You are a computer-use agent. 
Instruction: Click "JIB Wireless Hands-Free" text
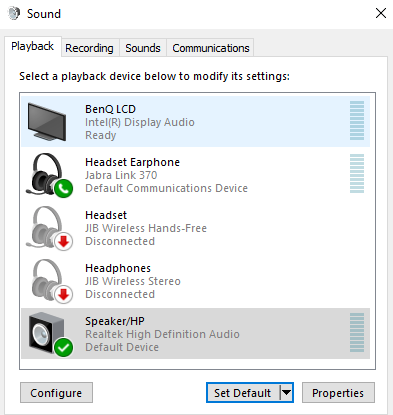pyautogui.click(x=146, y=228)
